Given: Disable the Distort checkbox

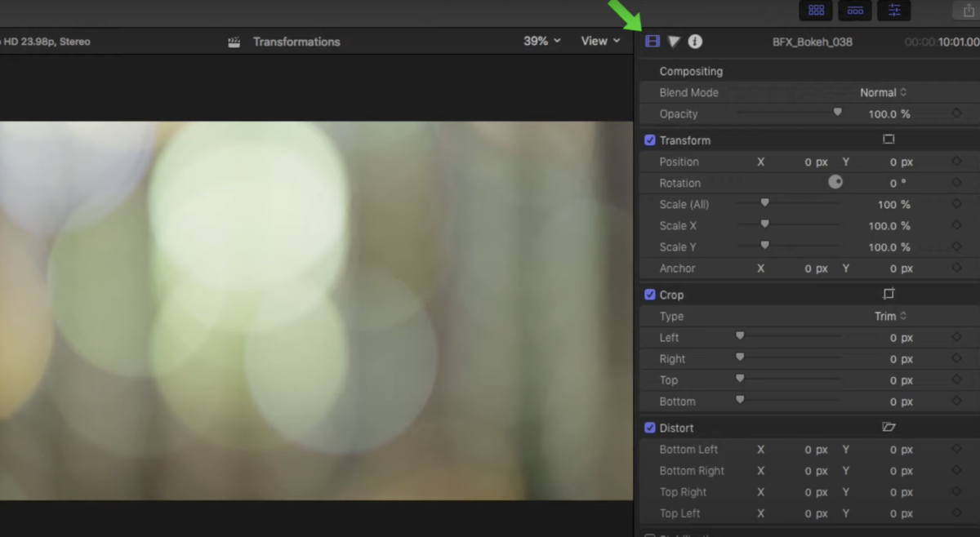Looking at the screenshot, I should pos(650,427).
